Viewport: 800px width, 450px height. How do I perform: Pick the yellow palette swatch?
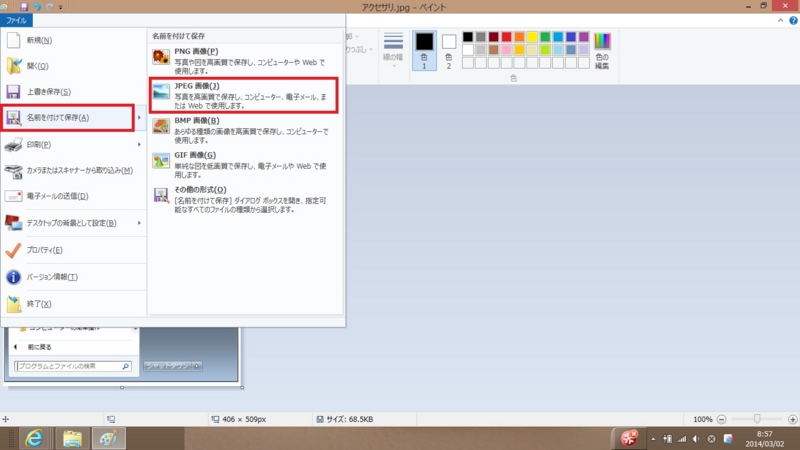tap(532, 37)
